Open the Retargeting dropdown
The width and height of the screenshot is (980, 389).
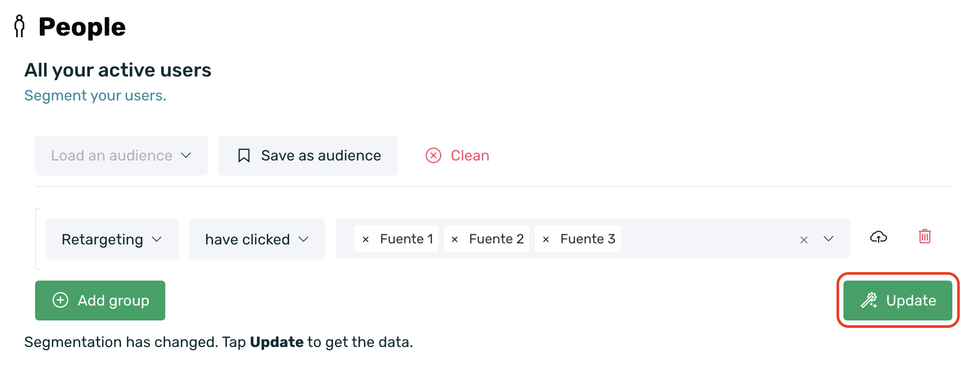pyautogui.click(x=112, y=239)
